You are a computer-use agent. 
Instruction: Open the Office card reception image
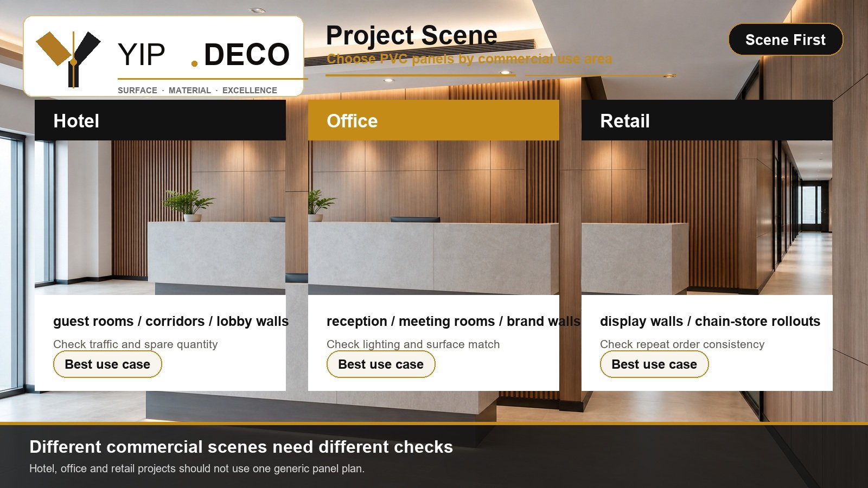point(433,217)
